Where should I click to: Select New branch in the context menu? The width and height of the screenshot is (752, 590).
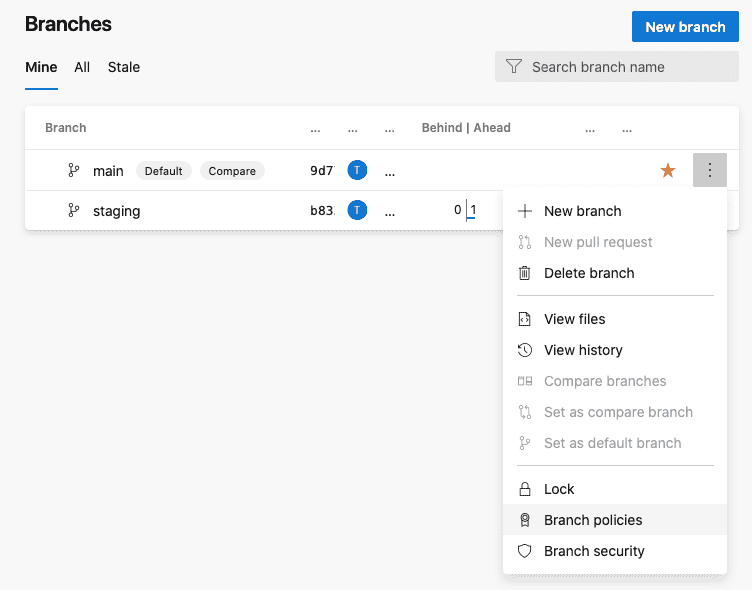pos(582,211)
